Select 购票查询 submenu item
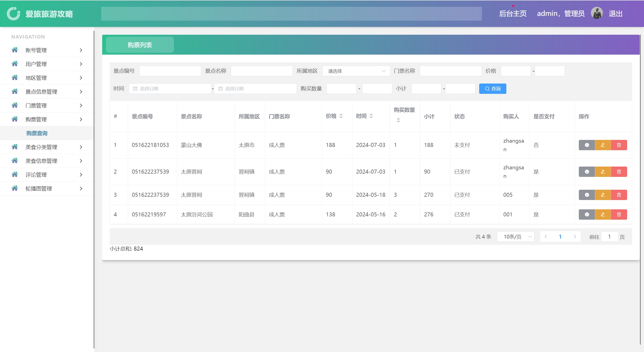The image size is (644, 352). pos(37,133)
